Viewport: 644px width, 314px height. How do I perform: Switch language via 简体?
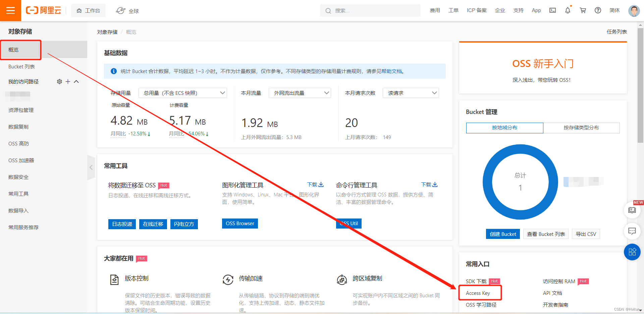tap(614, 10)
